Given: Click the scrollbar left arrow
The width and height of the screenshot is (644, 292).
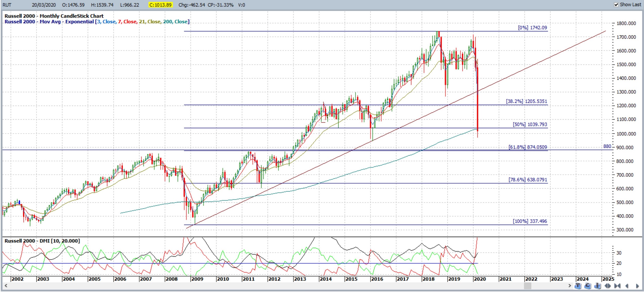Looking at the screenshot, I should click(6, 286).
